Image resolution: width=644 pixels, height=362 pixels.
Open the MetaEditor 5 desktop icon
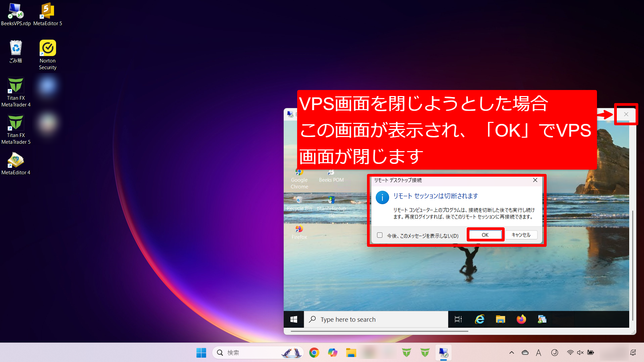(x=47, y=14)
